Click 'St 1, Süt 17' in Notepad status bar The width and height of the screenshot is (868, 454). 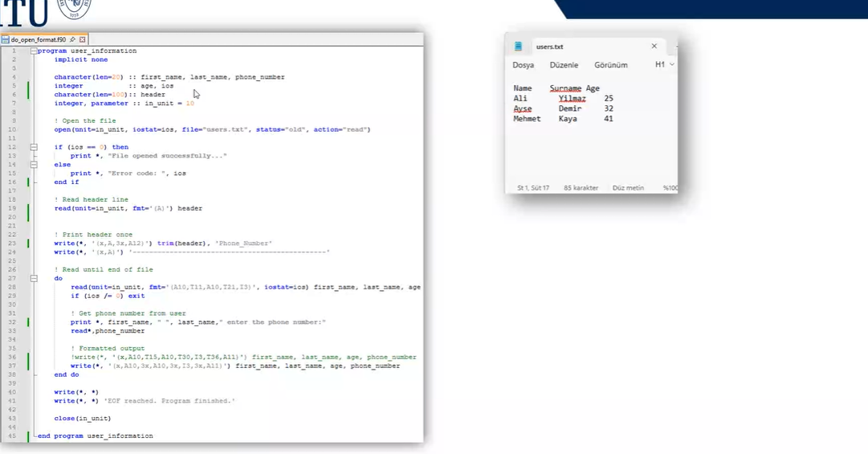[x=533, y=188]
